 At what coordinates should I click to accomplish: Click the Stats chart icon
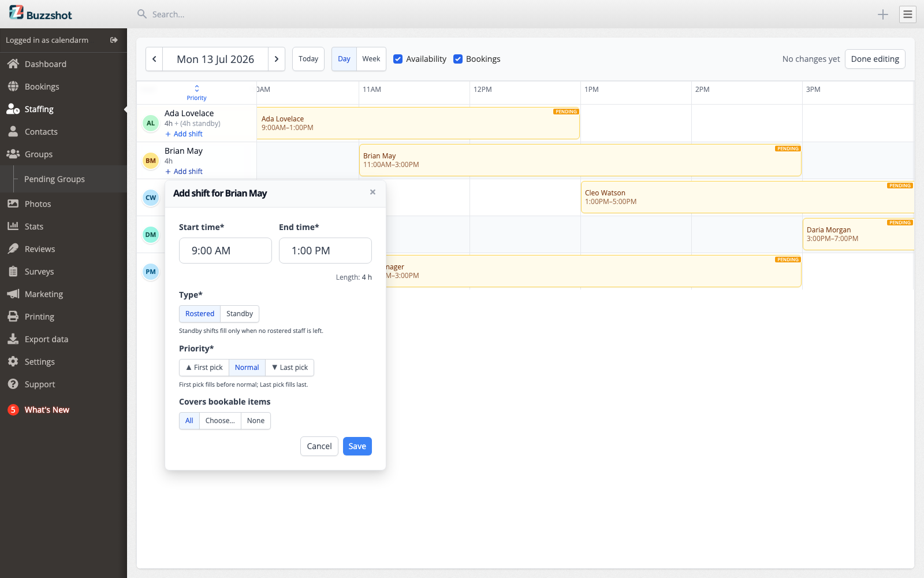pyautogui.click(x=13, y=227)
